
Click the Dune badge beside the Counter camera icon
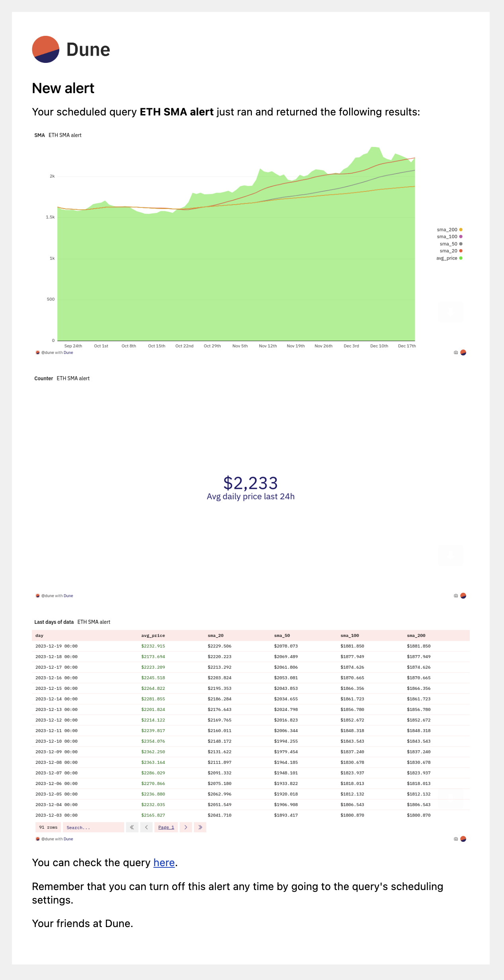(463, 596)
